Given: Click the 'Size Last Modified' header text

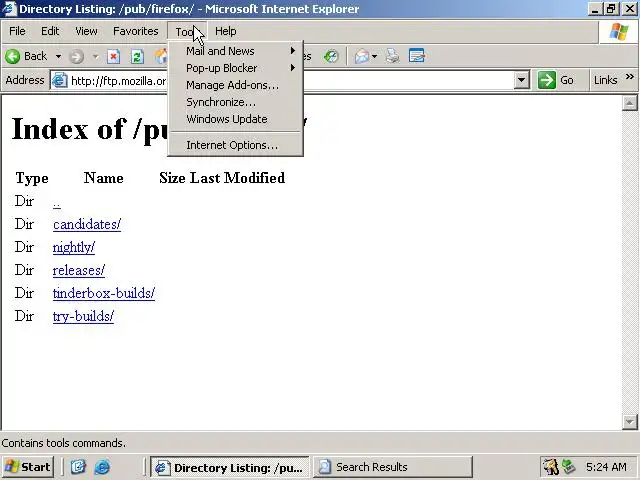Looking at the screenshot, I should 222,178.
